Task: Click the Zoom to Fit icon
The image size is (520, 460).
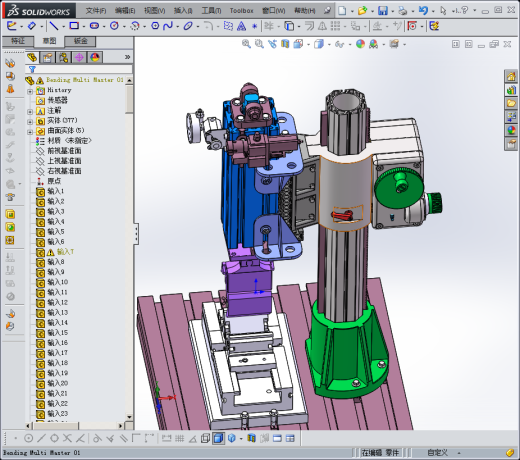Action: click(x=246, y=44)
